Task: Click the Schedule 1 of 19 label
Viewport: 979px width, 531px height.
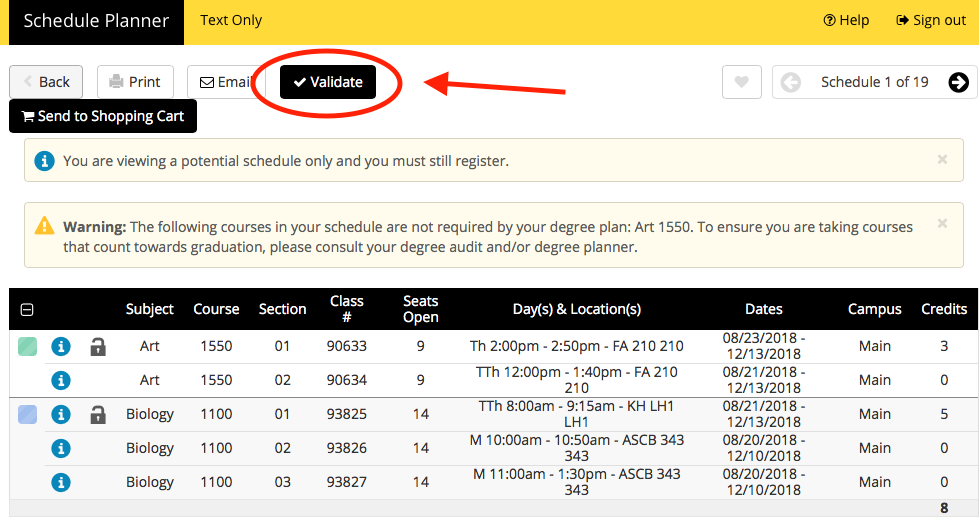Action: (x=874, y=82)
